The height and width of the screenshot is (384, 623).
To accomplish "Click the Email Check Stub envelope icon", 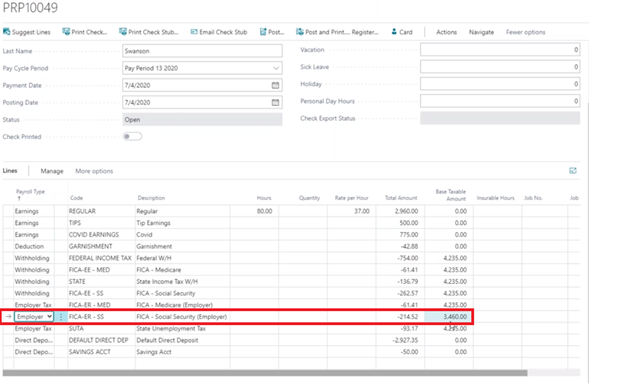I will (x=194, y=32).
